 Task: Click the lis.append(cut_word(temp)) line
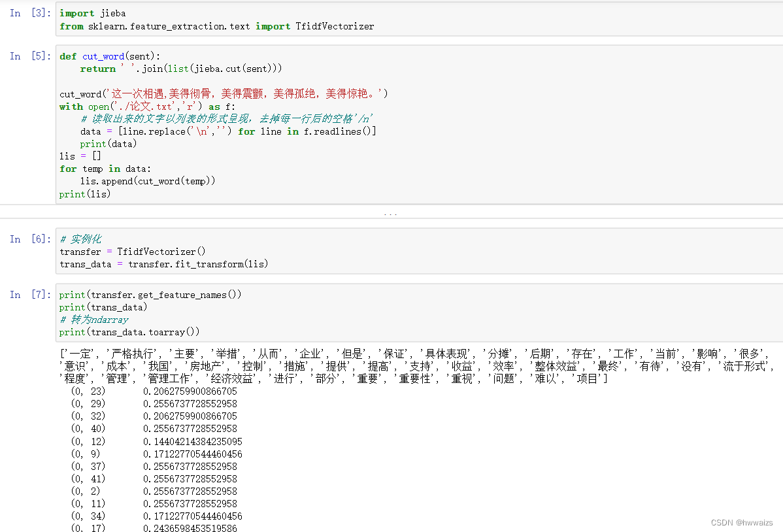coord(147,181)
